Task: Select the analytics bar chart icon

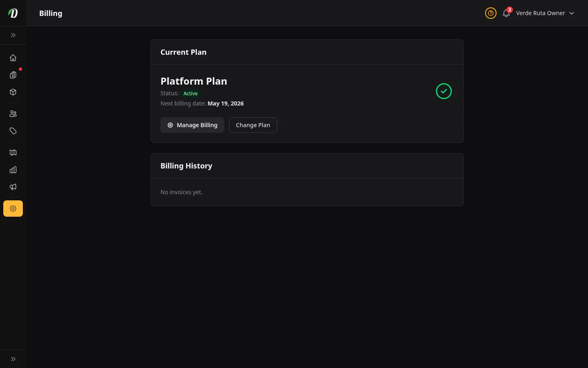Action: [13, 170]
